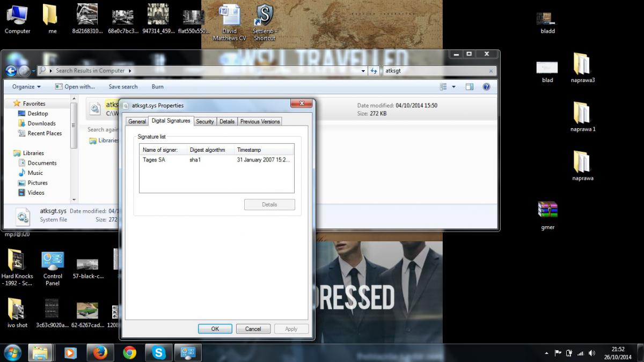Open the volume control in the system tray

coord(592,353)
